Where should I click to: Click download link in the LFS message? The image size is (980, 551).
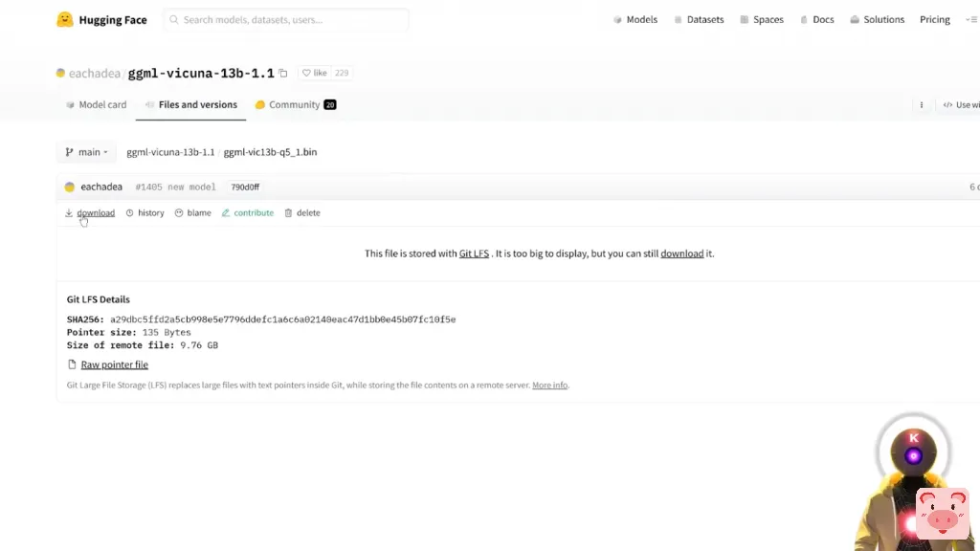coord(681,253)
